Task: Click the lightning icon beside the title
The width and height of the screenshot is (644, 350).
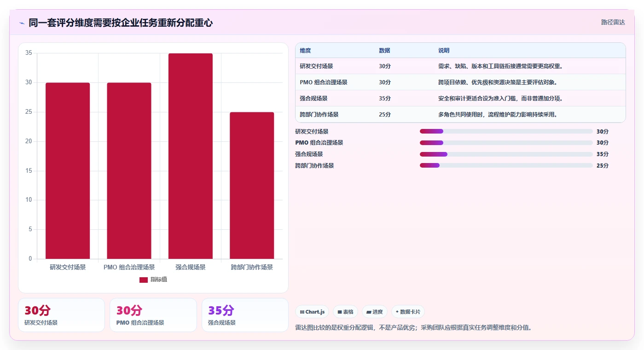Action: (22, 23)
